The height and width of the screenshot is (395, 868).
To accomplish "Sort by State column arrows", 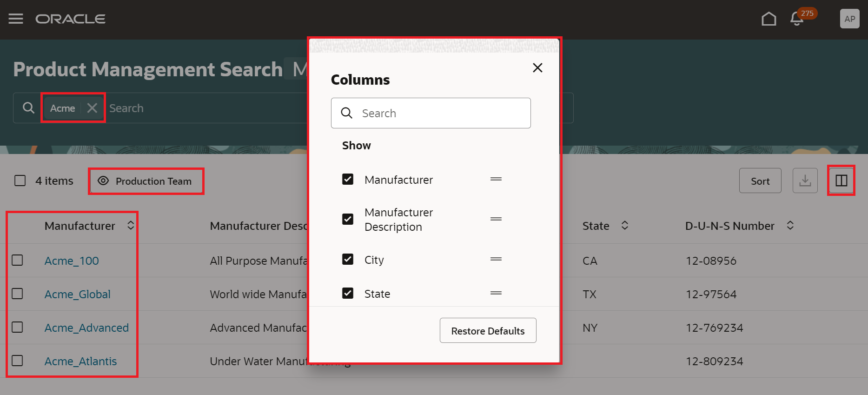I will tap(625, 226).
